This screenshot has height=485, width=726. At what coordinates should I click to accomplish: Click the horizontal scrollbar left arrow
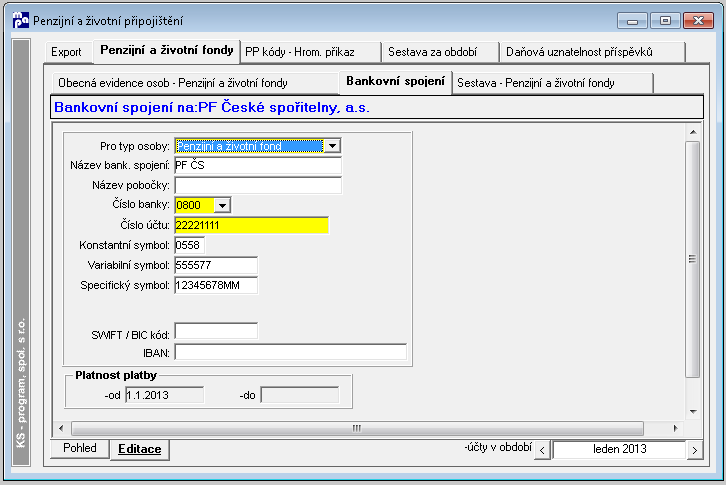61,428
